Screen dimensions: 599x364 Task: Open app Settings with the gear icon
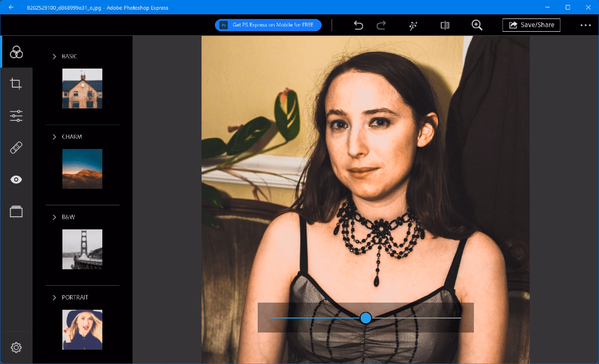(x=17, y=347)
